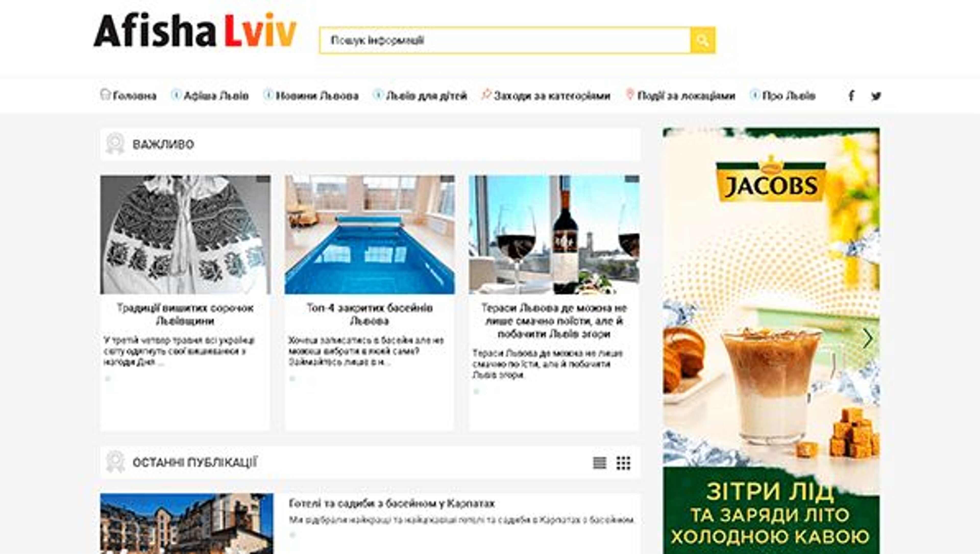The image size is (980, 554).
Task: Open the Готелі та садиби з басейном article
Action: [x=391, y=503]
